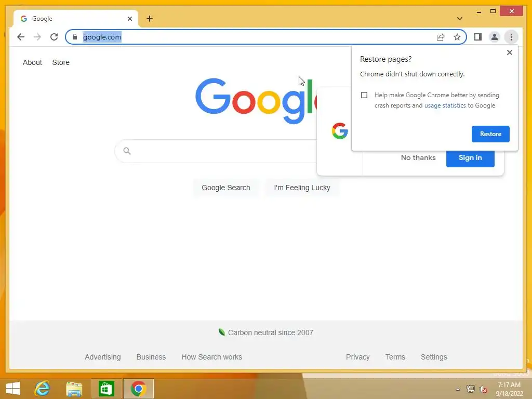This screenshot has width=532, height=399.
Task: Close the Google tab
Action: click(x=129, y=19)
